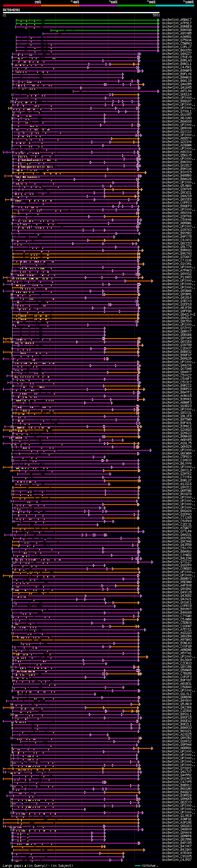The width and height of the screenshot is (197, 868).
Task: Select label UniRef100_Q75GU4
Action: [177, 40]
